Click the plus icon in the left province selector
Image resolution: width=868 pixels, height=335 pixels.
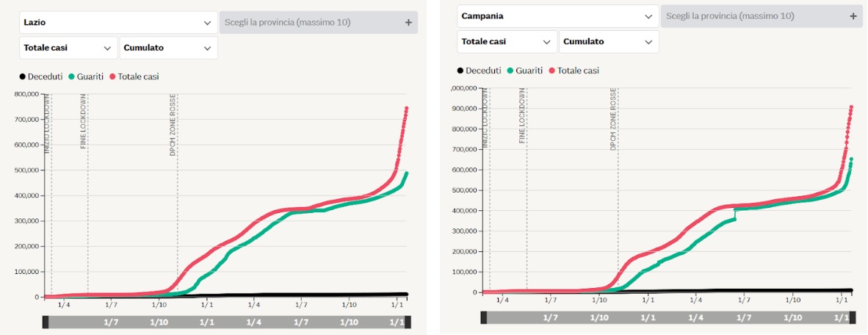pos(408,23)
